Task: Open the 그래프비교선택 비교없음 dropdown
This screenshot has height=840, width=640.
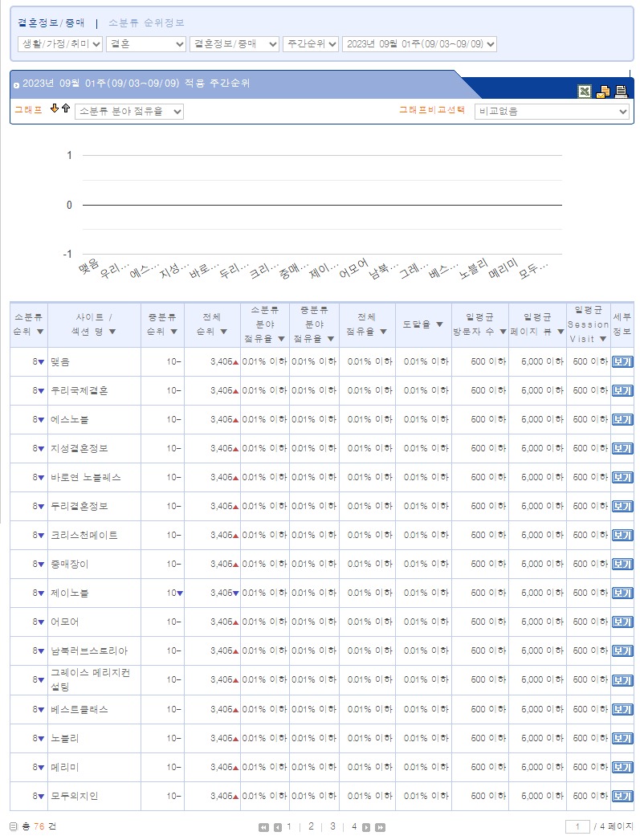Action: point(552,112)
